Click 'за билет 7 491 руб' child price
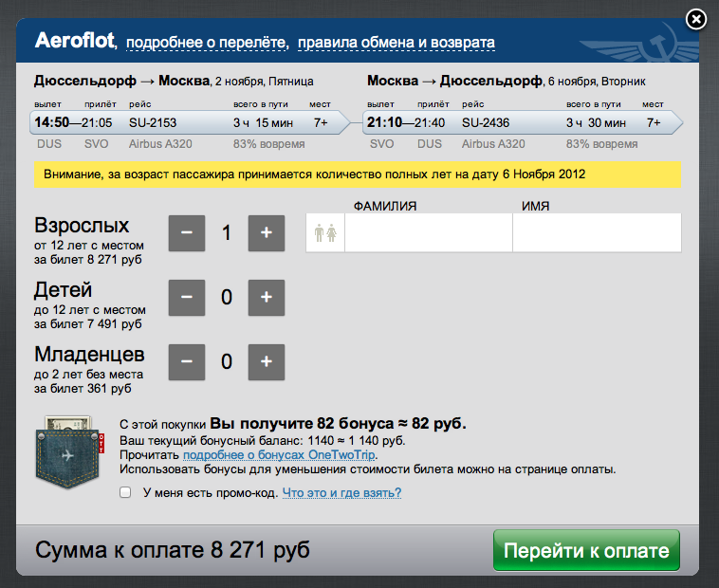Viewport: 719px width, 588px height. [87, 324]
